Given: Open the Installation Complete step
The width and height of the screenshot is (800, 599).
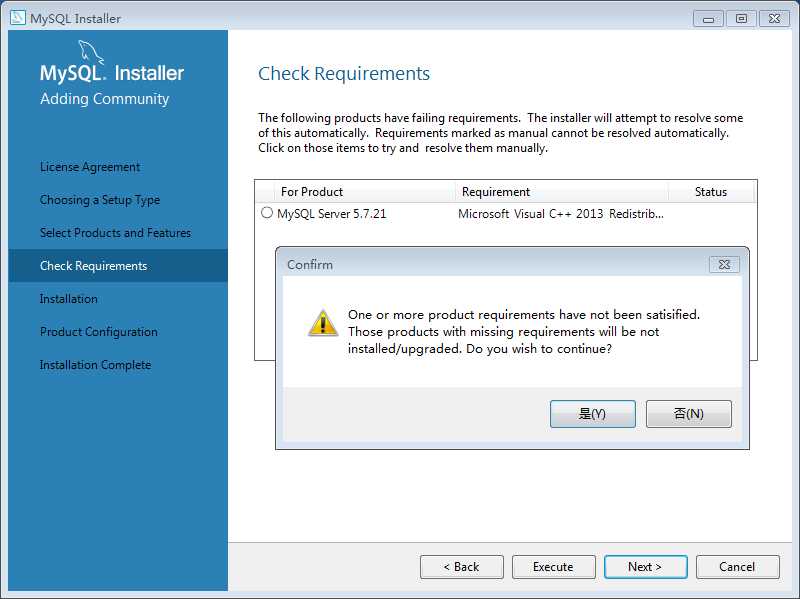Looking at the screenshot, I should click(x=95, y=365).
